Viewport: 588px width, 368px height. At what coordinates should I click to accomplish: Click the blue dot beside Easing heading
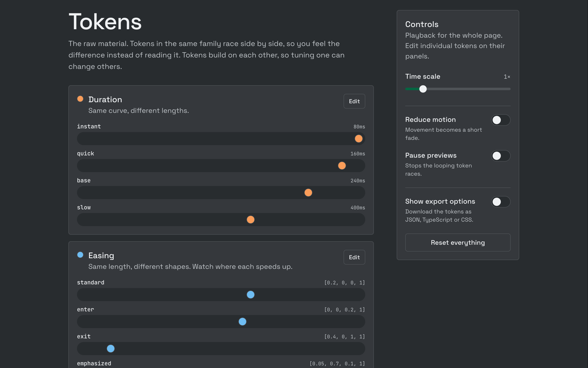click(80, 255)
